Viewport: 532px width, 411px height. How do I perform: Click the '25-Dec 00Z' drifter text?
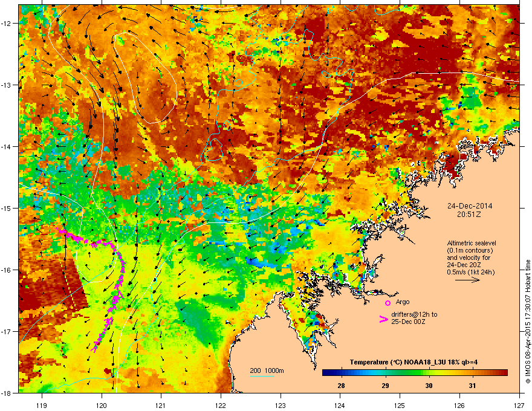click(408, 322)
